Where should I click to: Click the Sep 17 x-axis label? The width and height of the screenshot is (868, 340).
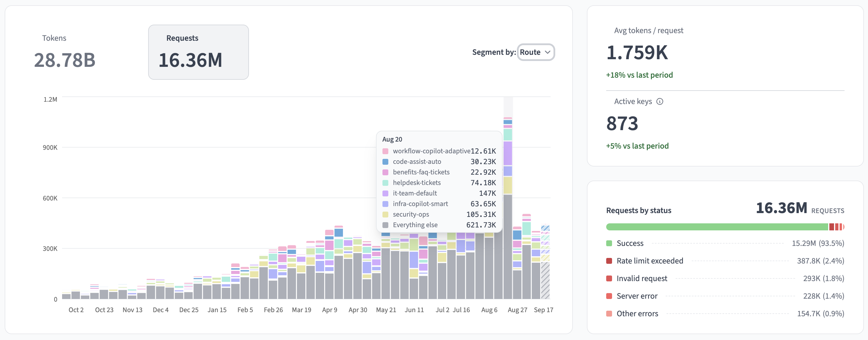pos(544,310)
